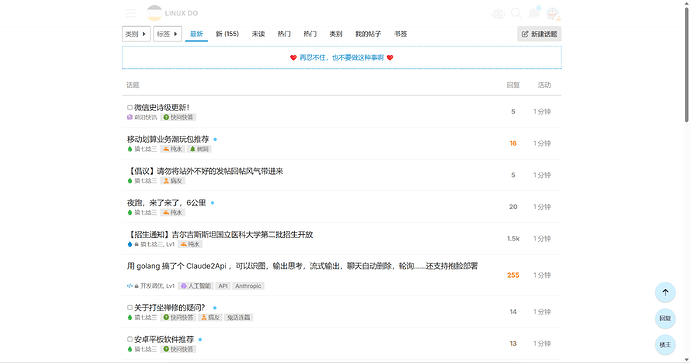Open the user avatar menu
Screen dimensions: 690x363
[553, 14]
